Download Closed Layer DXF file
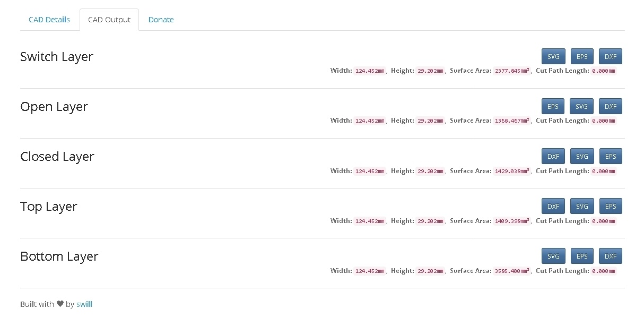Image resolution: width=644 pixels, height=317 pixels. pyautogui.click(x=553, y=156)
